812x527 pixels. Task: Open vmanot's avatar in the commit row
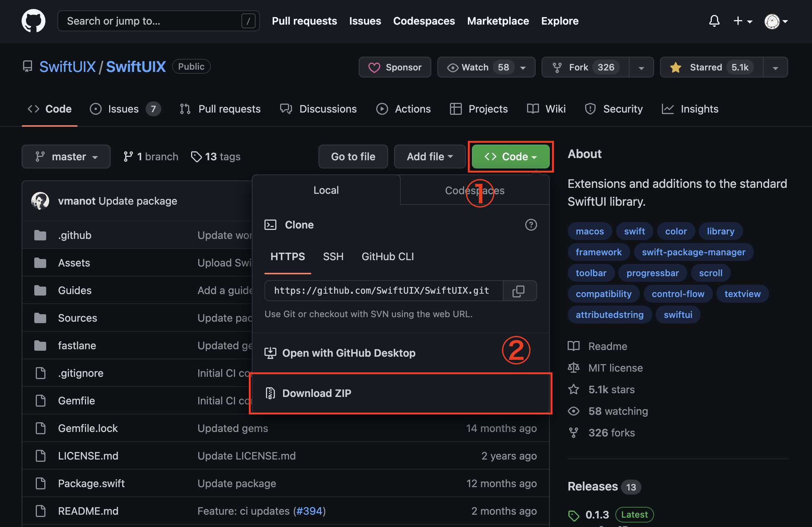click(x=40, y=201)
